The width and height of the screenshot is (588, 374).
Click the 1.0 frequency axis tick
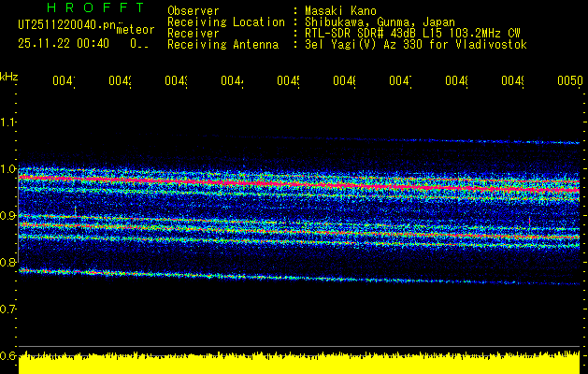click(8, 169)
